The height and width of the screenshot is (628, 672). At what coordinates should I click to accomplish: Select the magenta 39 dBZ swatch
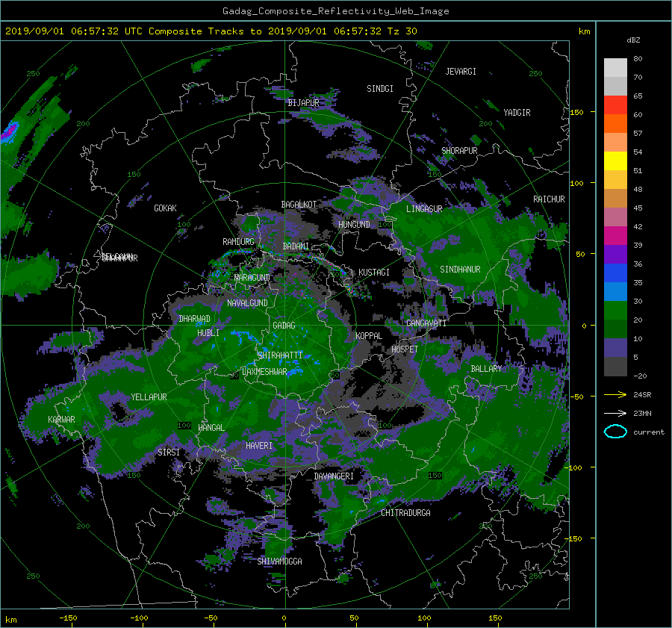click(x=615, y=235)
